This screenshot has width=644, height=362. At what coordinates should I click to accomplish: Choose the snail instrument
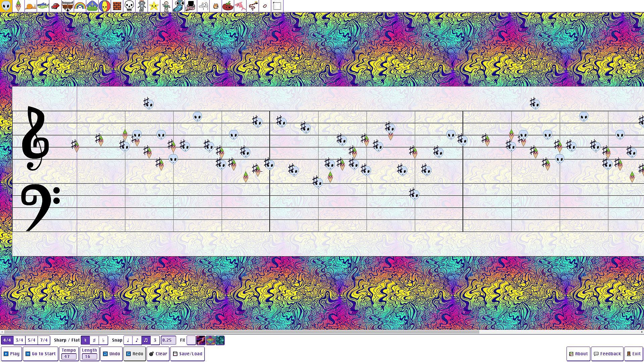(31, 6)
